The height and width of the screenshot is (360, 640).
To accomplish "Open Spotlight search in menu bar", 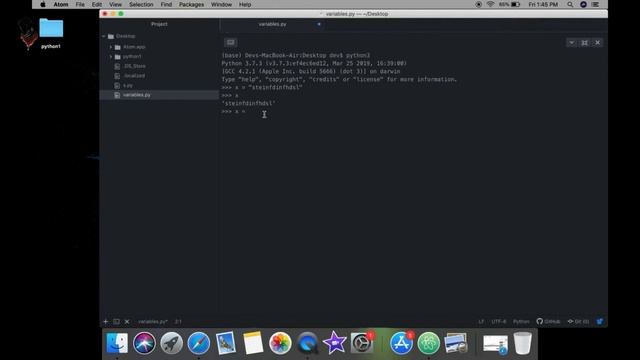I will (x=570, y=4).
